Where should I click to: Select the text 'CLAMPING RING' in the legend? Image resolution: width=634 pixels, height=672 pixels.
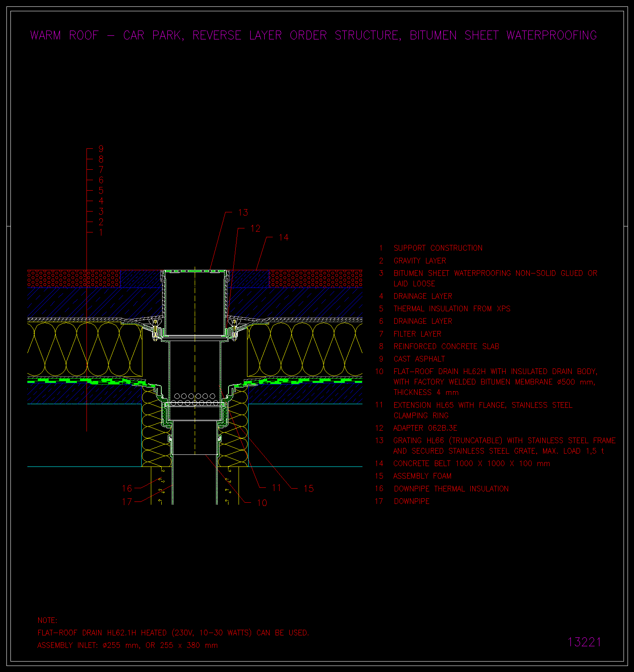point(421,415)
